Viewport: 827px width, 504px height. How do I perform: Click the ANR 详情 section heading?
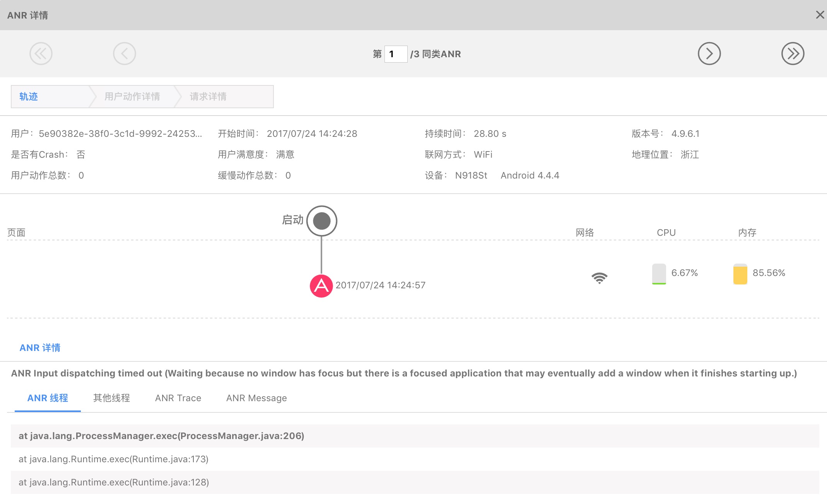tap(40, 348)
